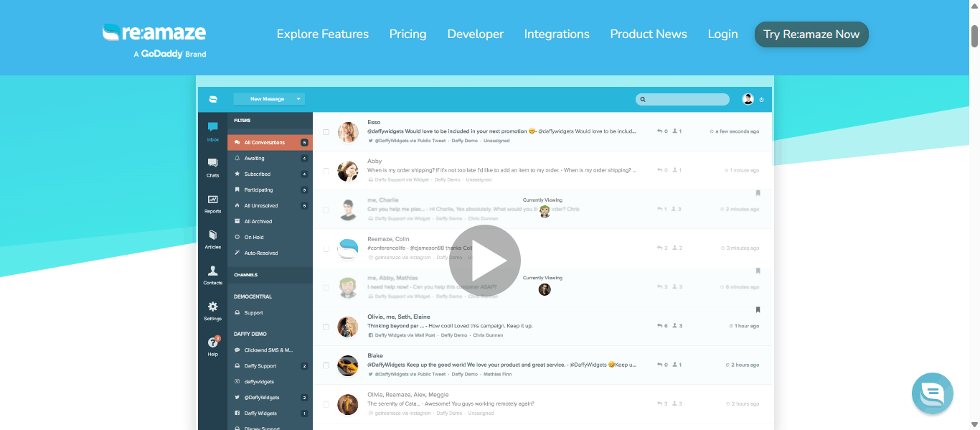Click the user avatar in app top bar
Viewport: 980px width, 430px height.
(748, 99)
